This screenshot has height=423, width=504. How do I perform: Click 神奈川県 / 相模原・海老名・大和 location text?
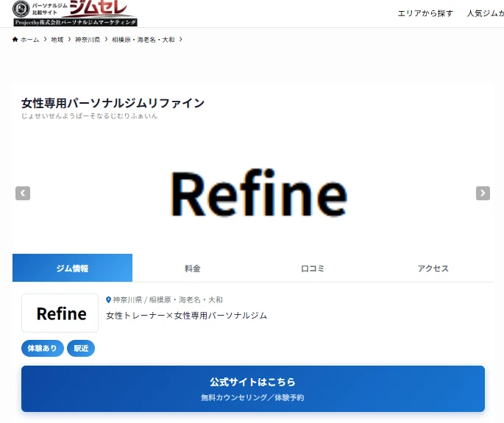(168, 300)
